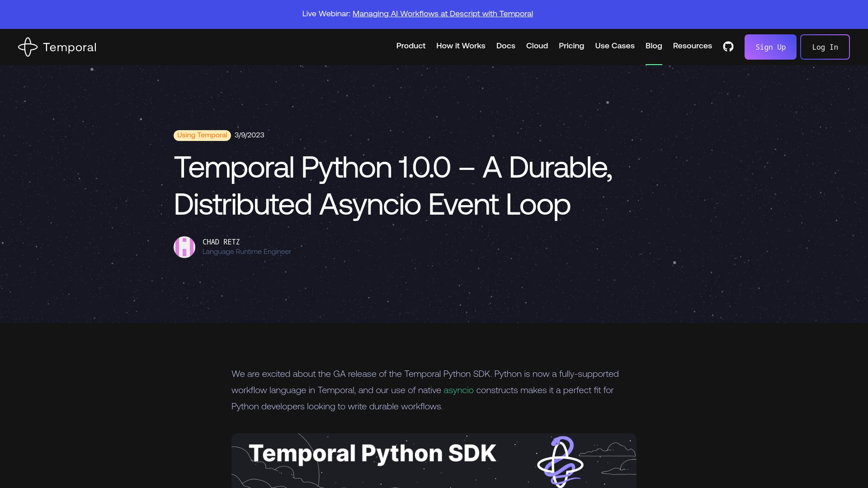Click the author name CHAD RETZ
Image resolution: width=868 pixels, height=488 pixels.
(221, 242)
